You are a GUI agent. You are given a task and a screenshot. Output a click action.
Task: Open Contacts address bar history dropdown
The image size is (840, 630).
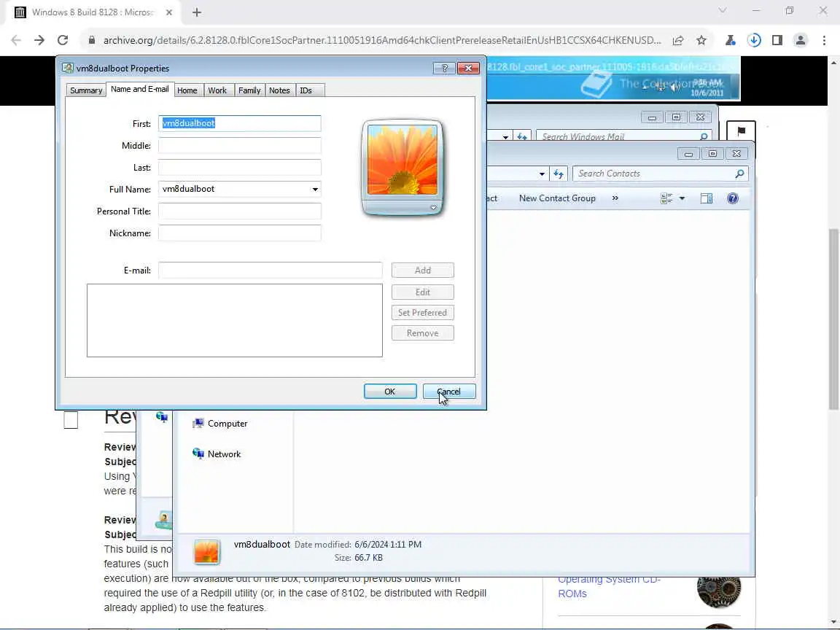[x=542, y=174]
